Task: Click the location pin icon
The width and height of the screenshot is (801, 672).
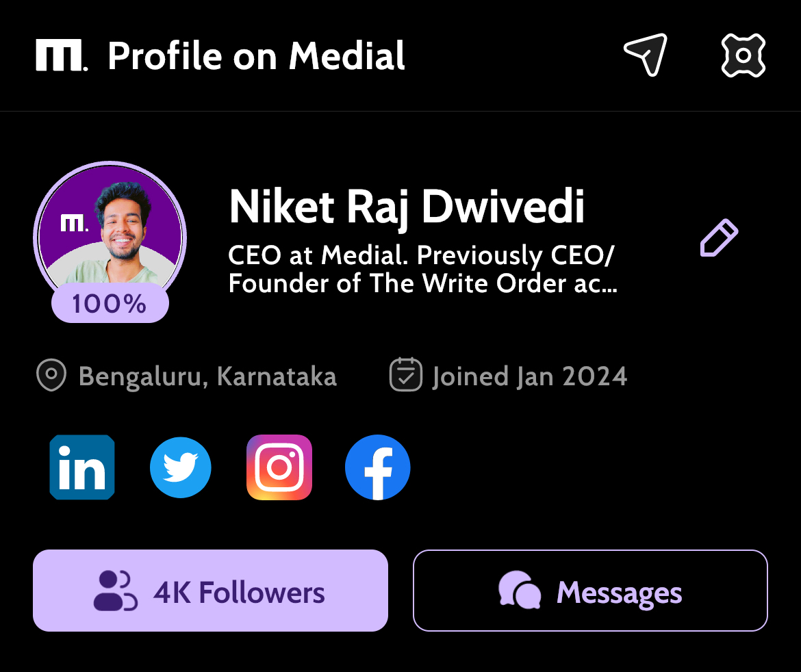Action: coord(51,375)
